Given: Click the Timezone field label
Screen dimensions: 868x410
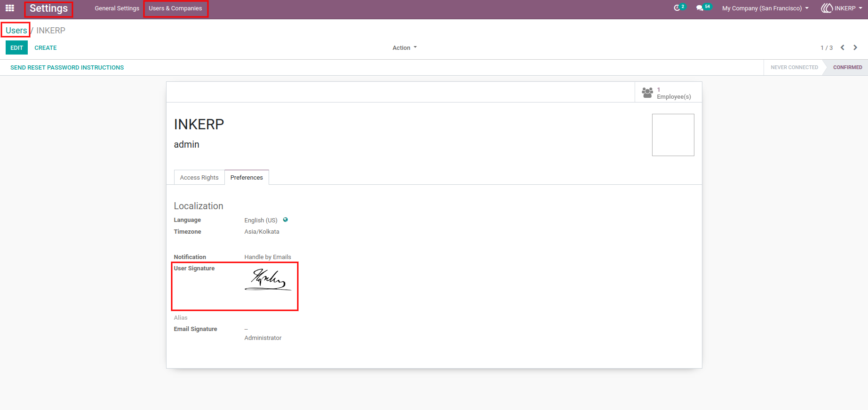Looking at the screenshot, I should click(187, 231).
